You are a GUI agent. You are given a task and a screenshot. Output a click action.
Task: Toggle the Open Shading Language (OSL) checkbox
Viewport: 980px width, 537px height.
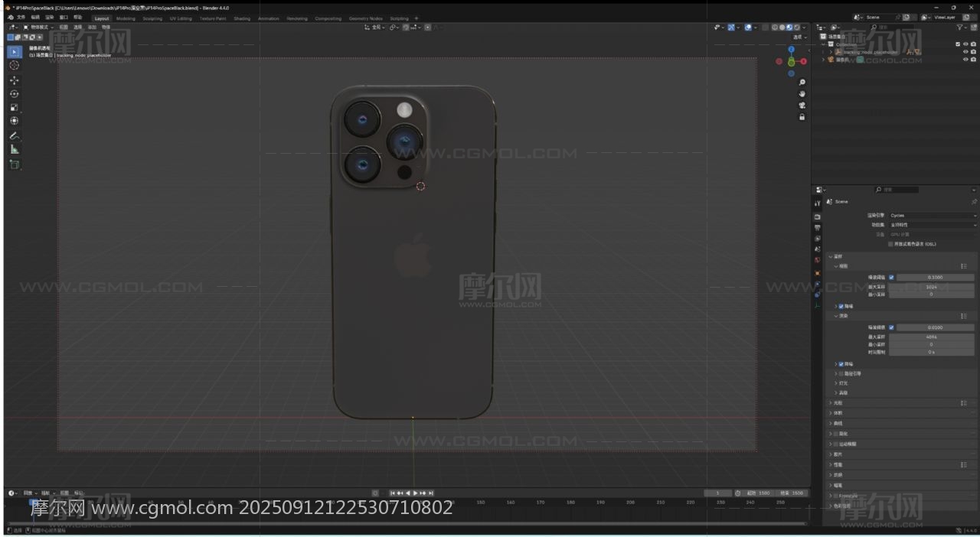tap(890, 244)
